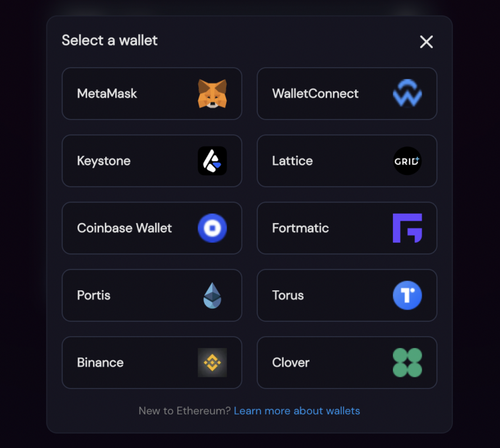Click the MetaMask fox icon
Screen dimensions: 500x448
pos(212,94)
